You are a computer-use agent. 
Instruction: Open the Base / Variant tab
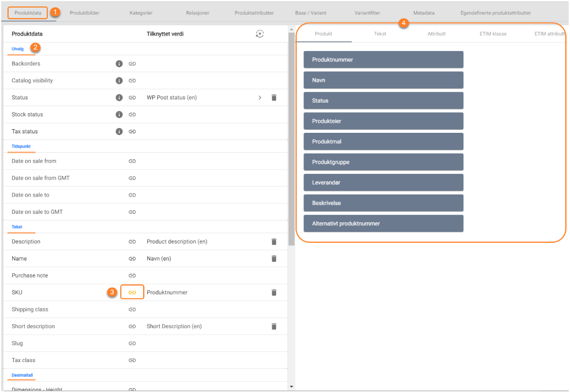coord(311,13)
